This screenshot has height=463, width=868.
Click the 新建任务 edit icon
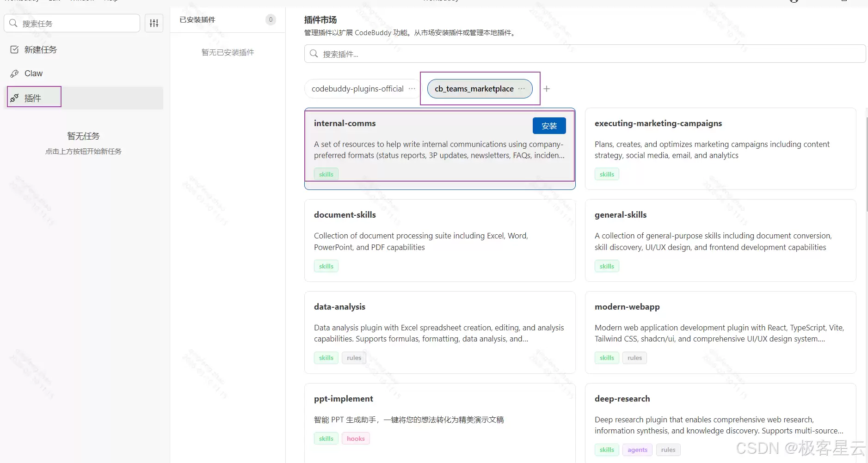click(x=15, y=49)
